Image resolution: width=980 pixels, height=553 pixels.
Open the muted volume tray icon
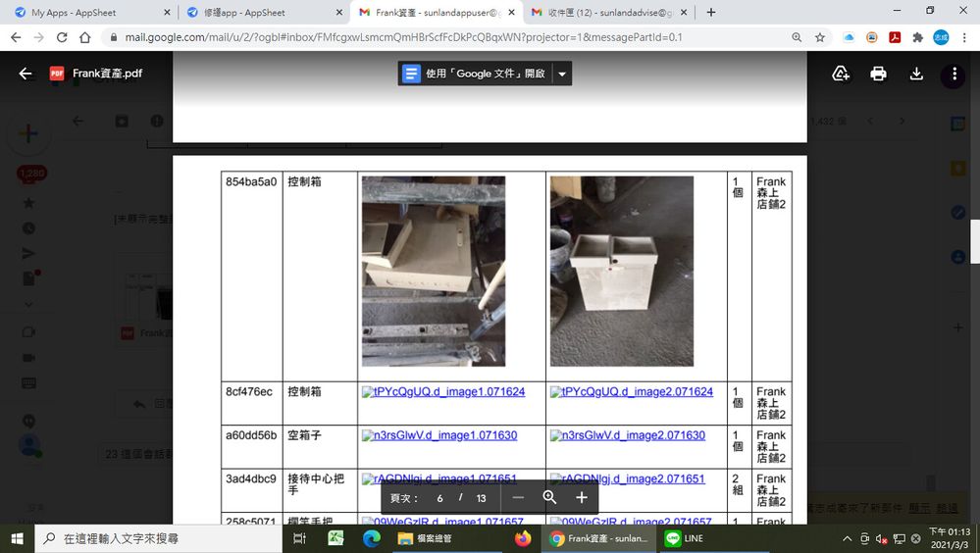coord(881,538)
